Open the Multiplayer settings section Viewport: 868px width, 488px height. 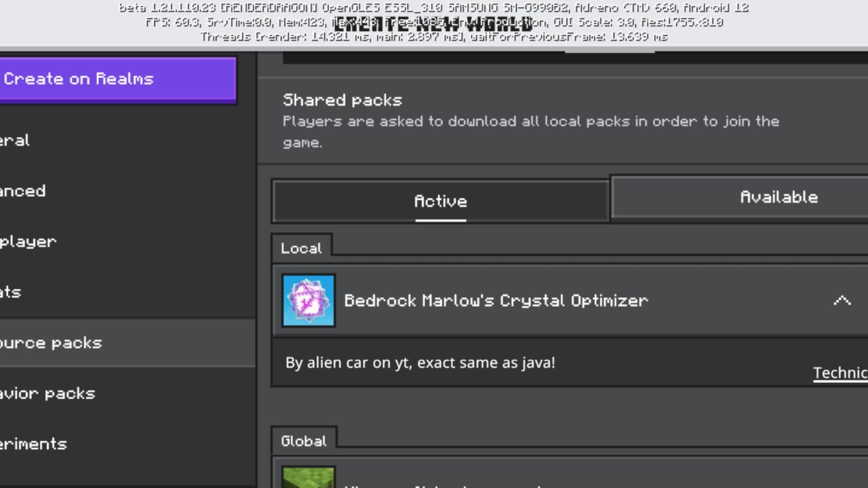(x=28, y=241)
